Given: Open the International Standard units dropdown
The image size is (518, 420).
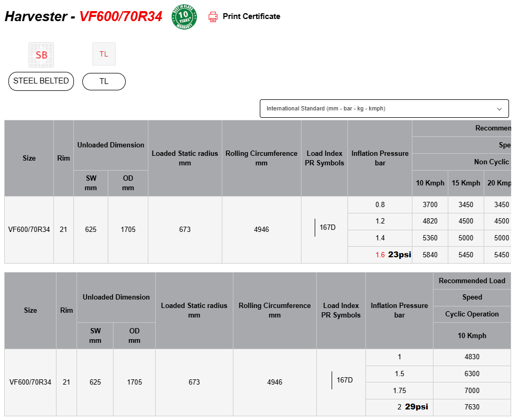Looking at the screenshot, I should tap(384, 108).
